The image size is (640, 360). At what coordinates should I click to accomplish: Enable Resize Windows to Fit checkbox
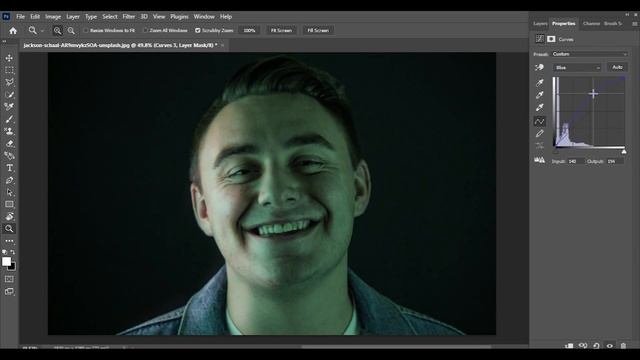(x=86, y=31)
